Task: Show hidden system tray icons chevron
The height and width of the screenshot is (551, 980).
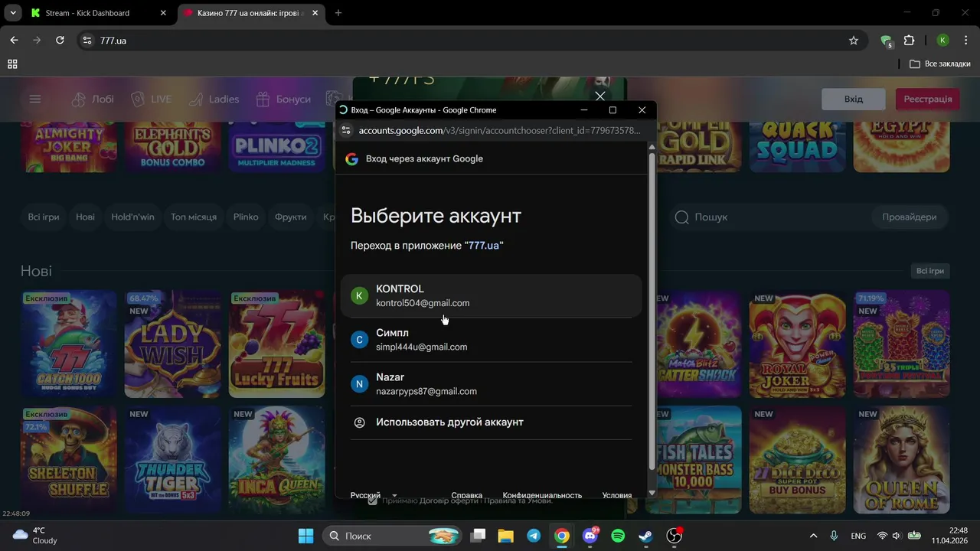Action: [x=813, y=536]
